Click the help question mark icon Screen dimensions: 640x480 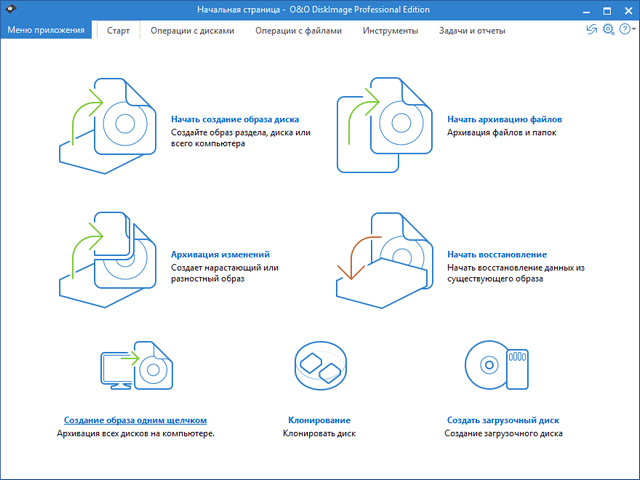point(622,31)
